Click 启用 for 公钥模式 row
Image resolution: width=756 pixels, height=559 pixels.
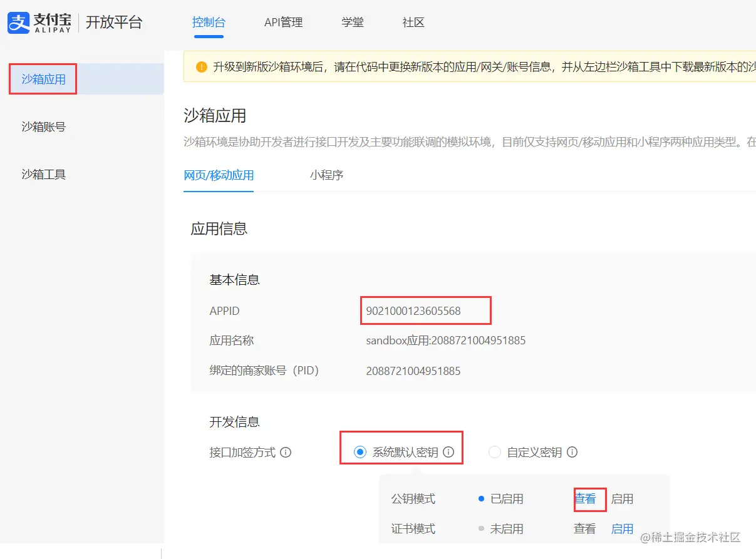(622, 499)
